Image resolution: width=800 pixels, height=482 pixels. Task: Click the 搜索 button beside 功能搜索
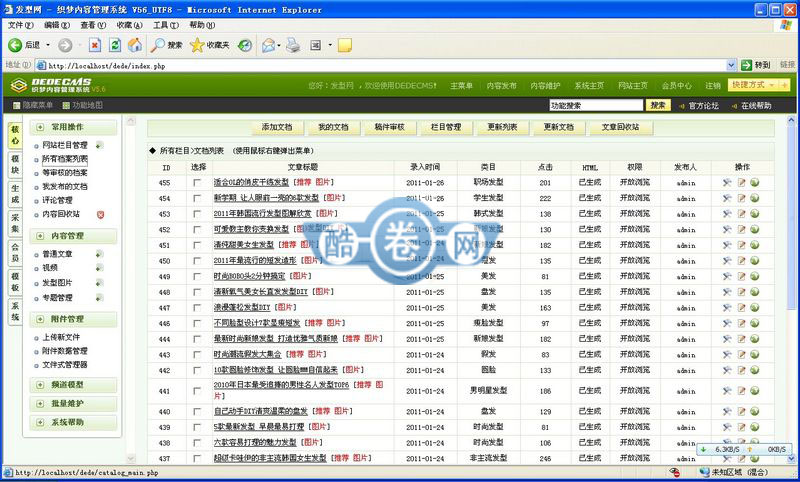point(658,106)
